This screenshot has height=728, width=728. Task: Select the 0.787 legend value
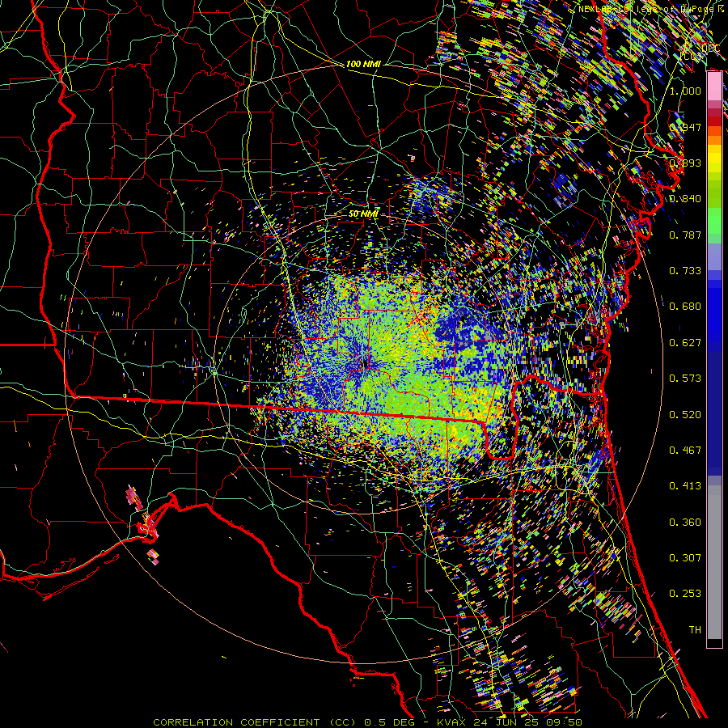(x=685, y=235)
